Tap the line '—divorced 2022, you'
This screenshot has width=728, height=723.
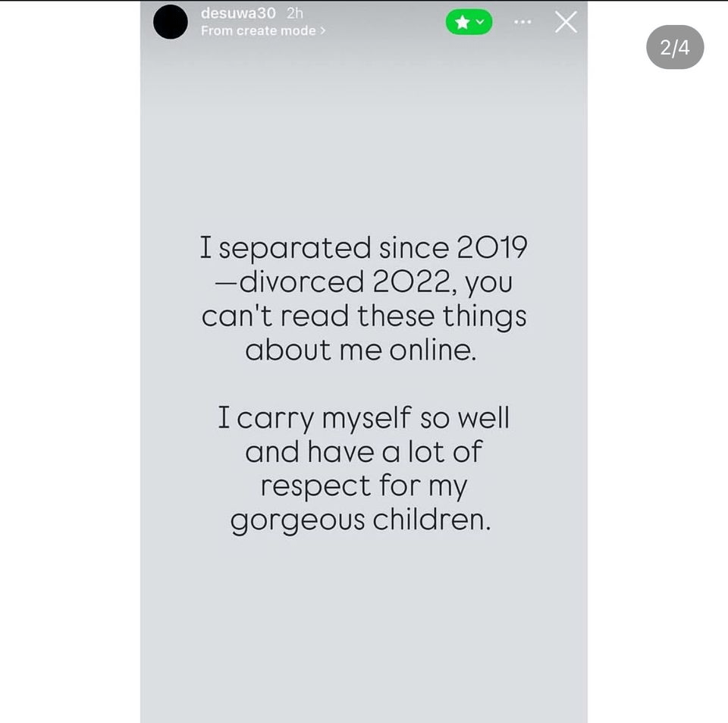363,282
